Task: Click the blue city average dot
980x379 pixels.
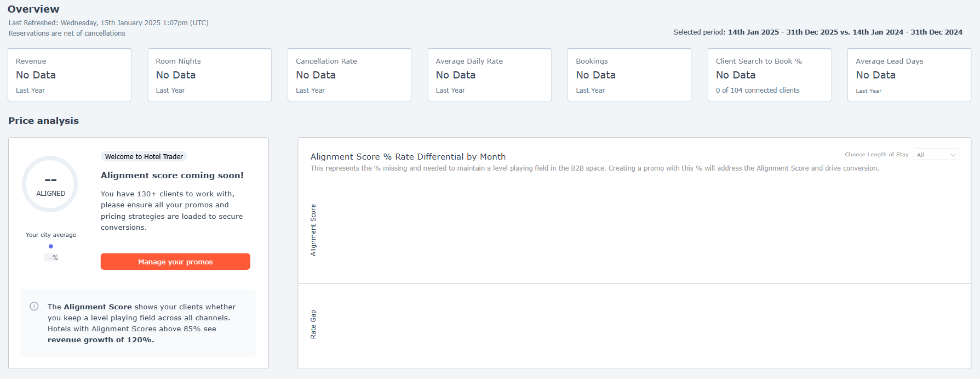Action: [x=51, y=246]
